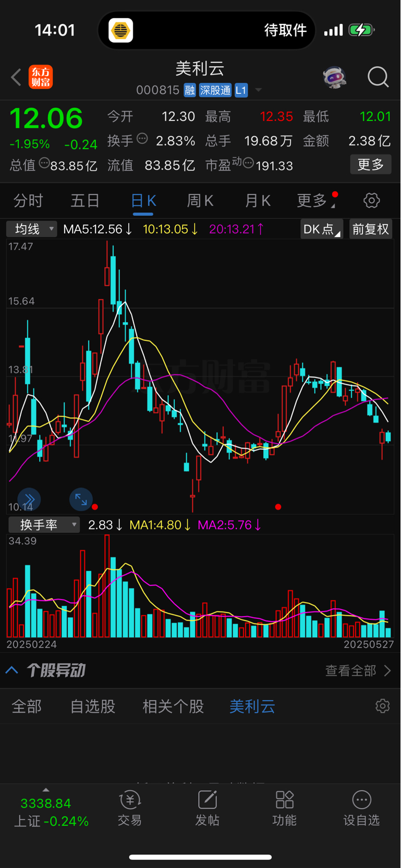Tap the 美利云 stock title
The height and width of the screenshot is (868, 401).
[200, 68]
